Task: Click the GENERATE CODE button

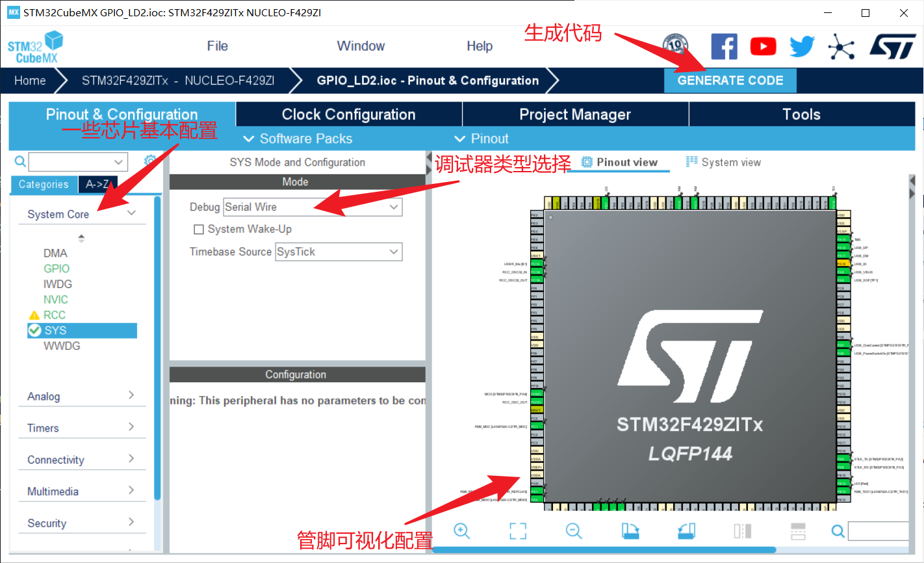Action: click(730, 81)
